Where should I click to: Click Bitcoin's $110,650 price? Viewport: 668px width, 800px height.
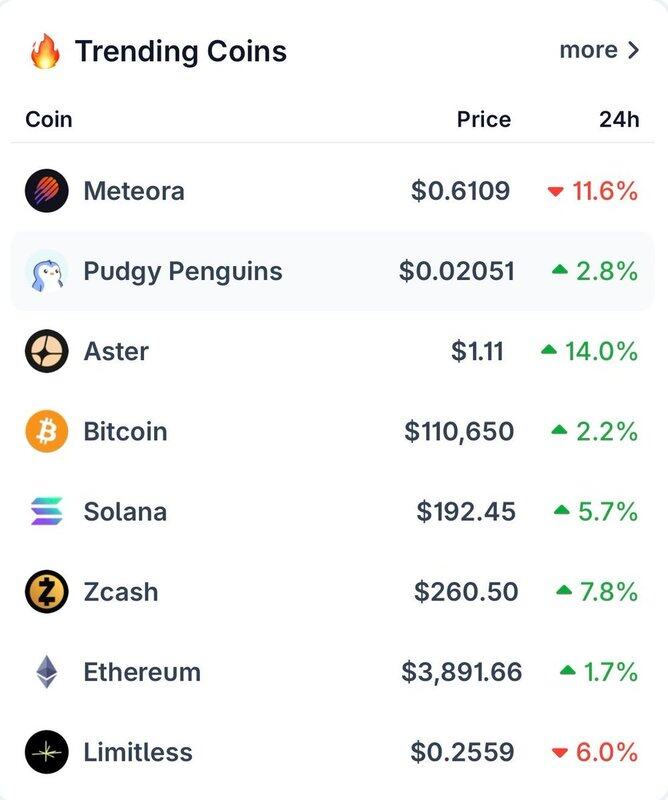point(459,432)
